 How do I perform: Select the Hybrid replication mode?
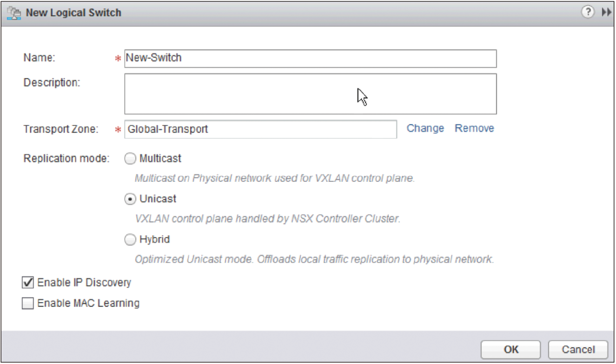[x=130, y=240]
